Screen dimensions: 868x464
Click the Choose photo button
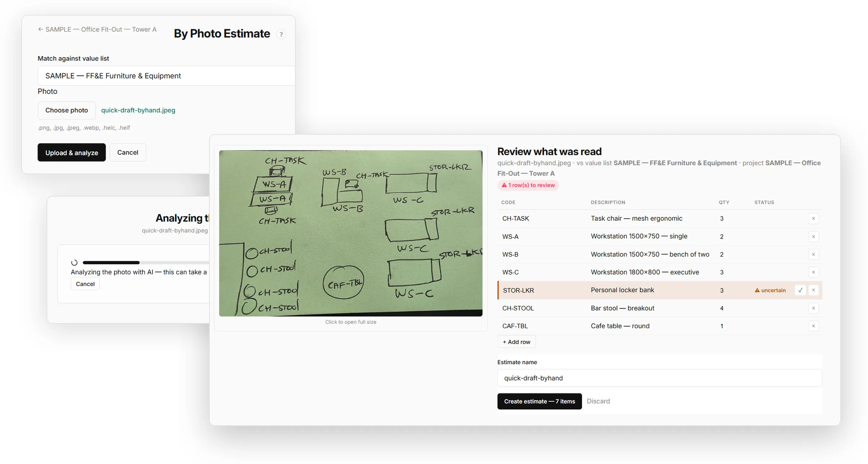click(66, 110)
